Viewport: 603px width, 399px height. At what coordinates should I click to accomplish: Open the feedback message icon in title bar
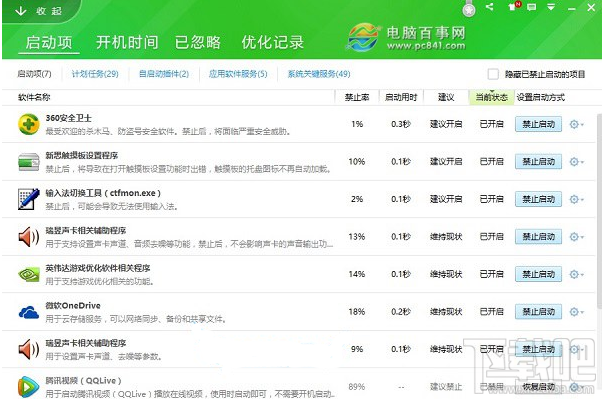point(531,7)
